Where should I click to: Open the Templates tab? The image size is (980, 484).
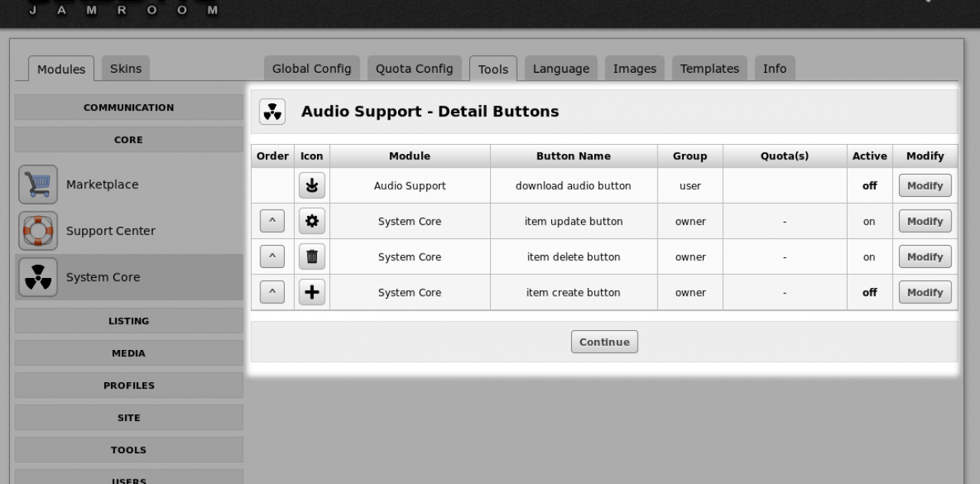click(710, 68)
